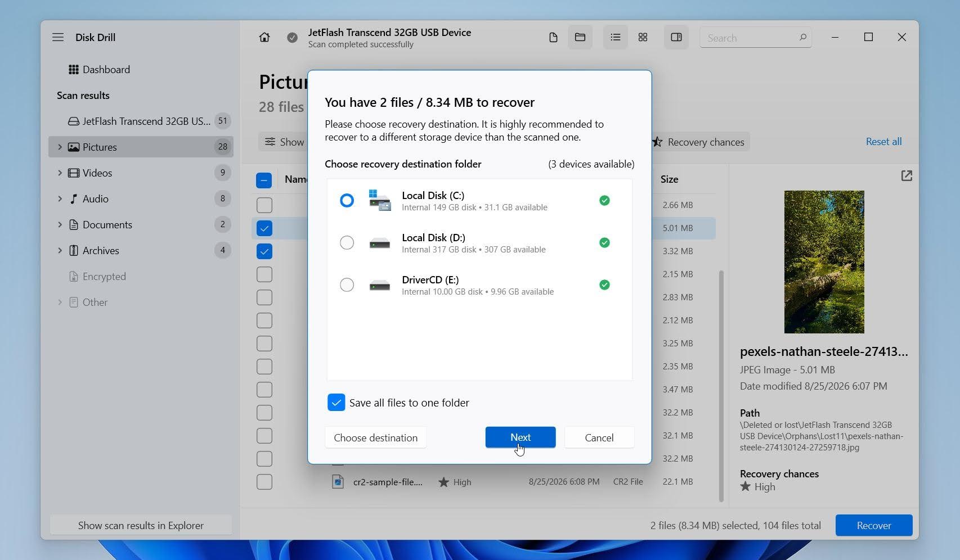960x560 pixels.
Task: Click the CR2 file type icon in list
Action: click(338, 482)
